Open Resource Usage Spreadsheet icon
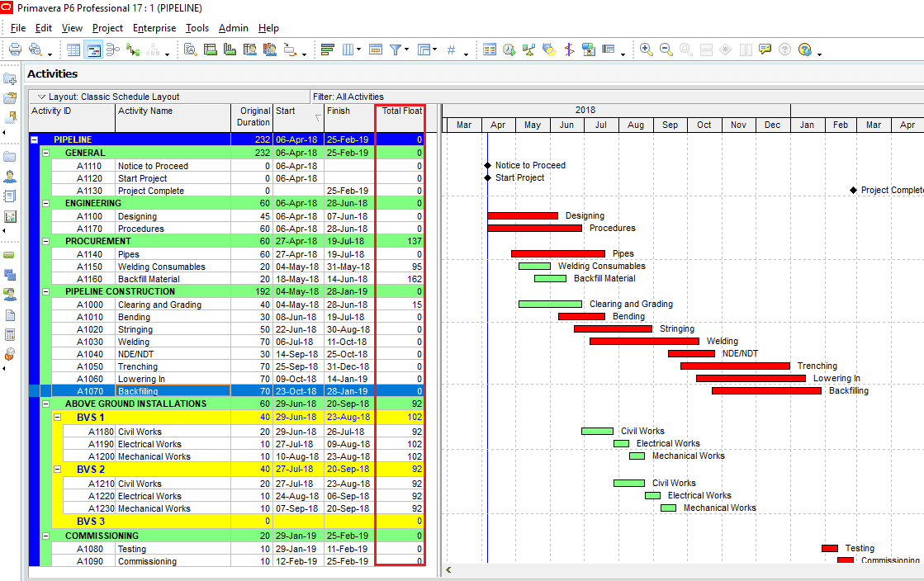 (250, 50)
